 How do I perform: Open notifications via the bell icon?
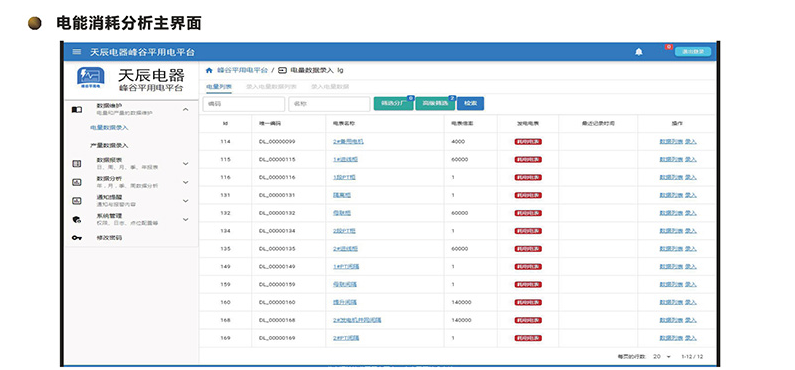click(639, 52)
